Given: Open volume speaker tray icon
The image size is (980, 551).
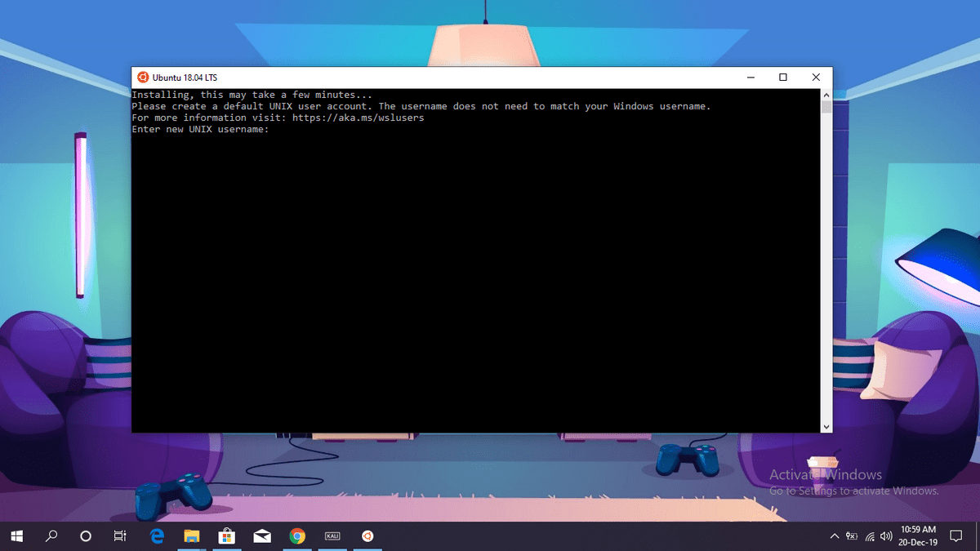Looking at the screenshot, I should pos(887,536).
